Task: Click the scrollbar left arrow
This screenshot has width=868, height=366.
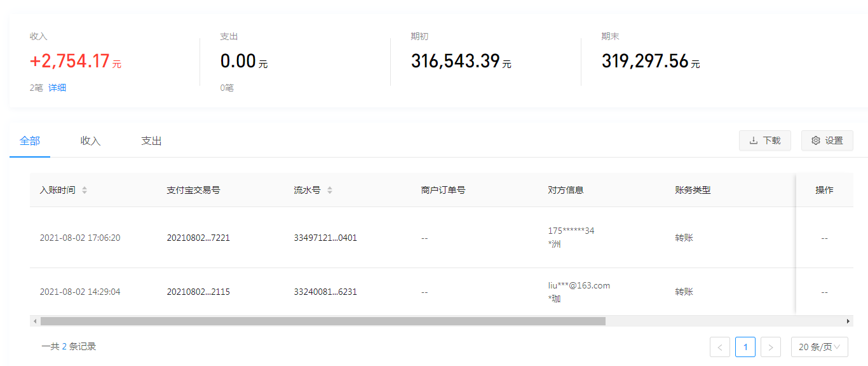Action: pos(35,322)
